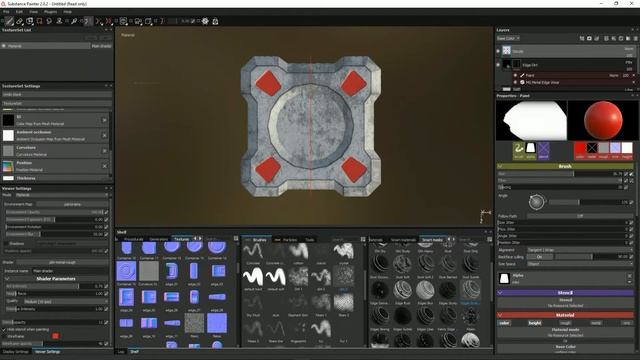Click grid view icon in textures shelf
Screen dimensions: 640x360
236,239
